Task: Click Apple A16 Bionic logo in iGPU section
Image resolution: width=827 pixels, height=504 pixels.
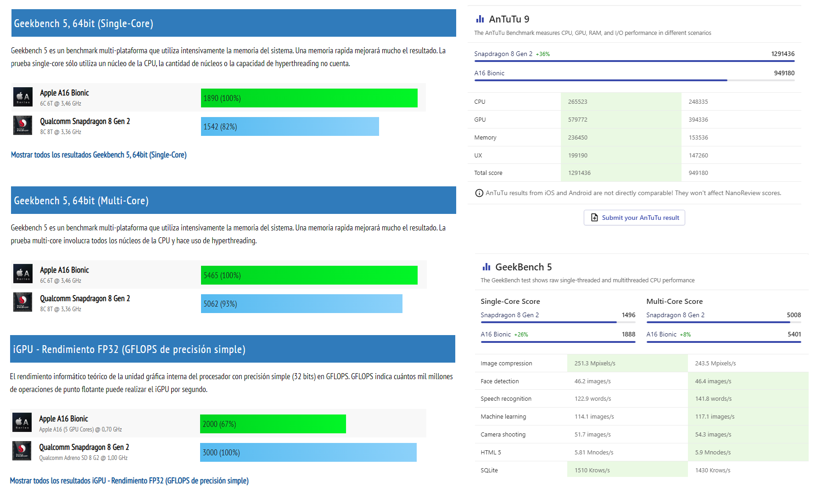Action: click(22, 423)
